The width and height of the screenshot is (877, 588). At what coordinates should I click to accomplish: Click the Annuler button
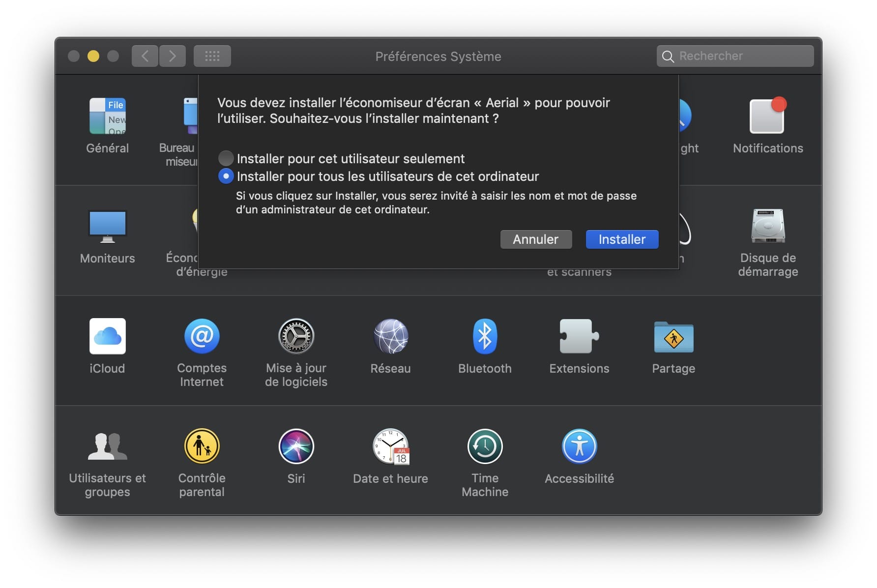tap(536, 239)
